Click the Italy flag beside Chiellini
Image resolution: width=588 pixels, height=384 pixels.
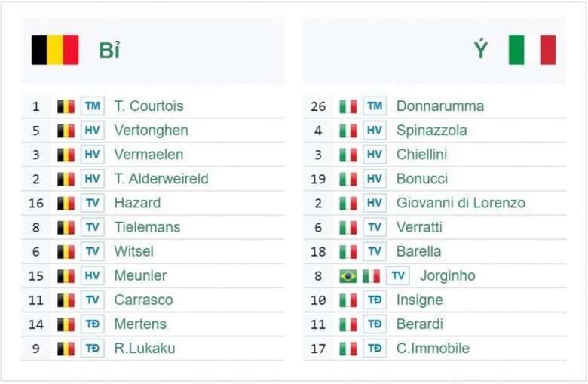click(348, 155)
